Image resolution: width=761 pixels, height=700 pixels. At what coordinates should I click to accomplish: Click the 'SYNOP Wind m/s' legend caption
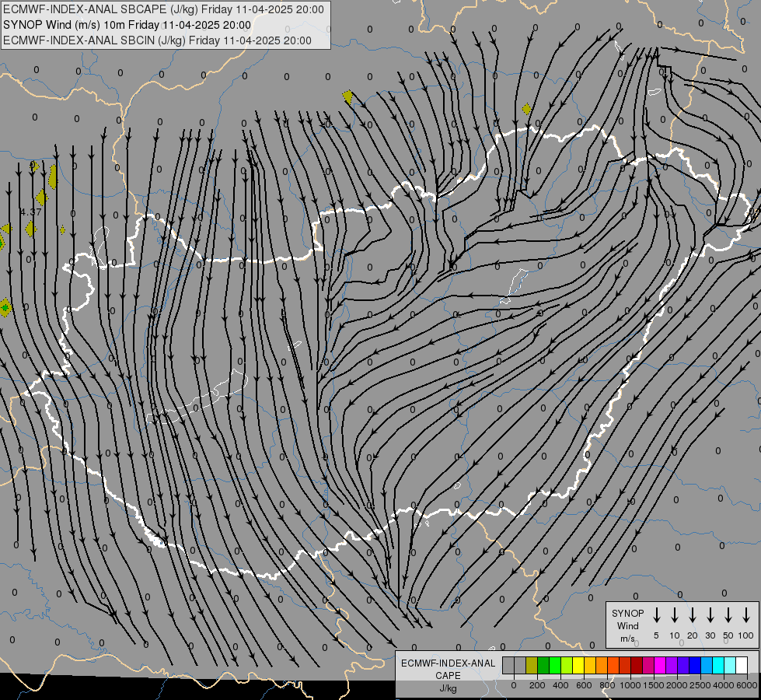pos(627,625)
